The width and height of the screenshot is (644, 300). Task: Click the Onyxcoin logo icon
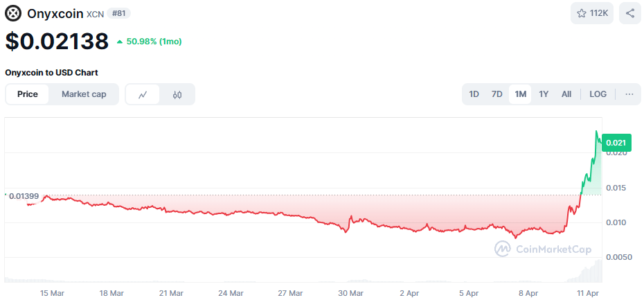(14, 13)
